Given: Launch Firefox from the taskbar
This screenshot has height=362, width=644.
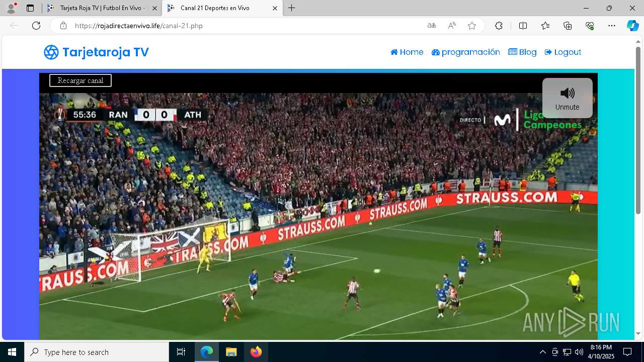Looking at the screenshot, I should [256, 352].
